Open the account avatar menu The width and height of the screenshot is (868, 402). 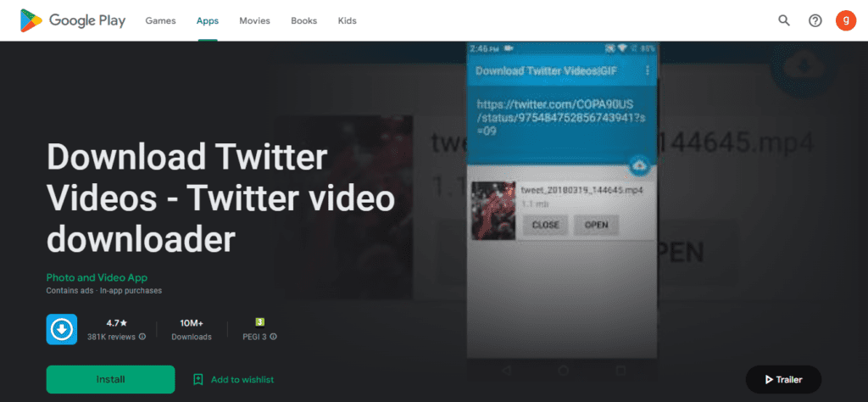(845, 20)
